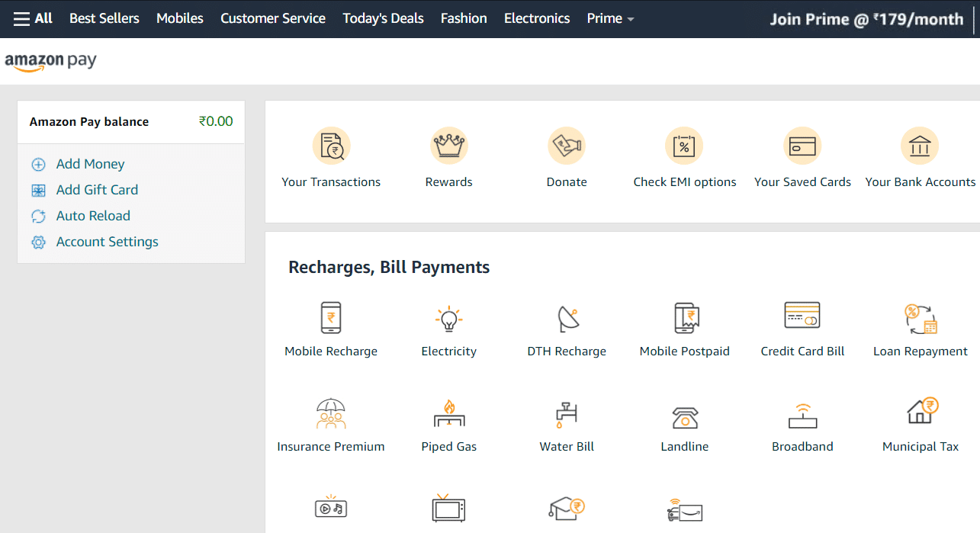Click the music video subscription icon

tap(331, 508)
